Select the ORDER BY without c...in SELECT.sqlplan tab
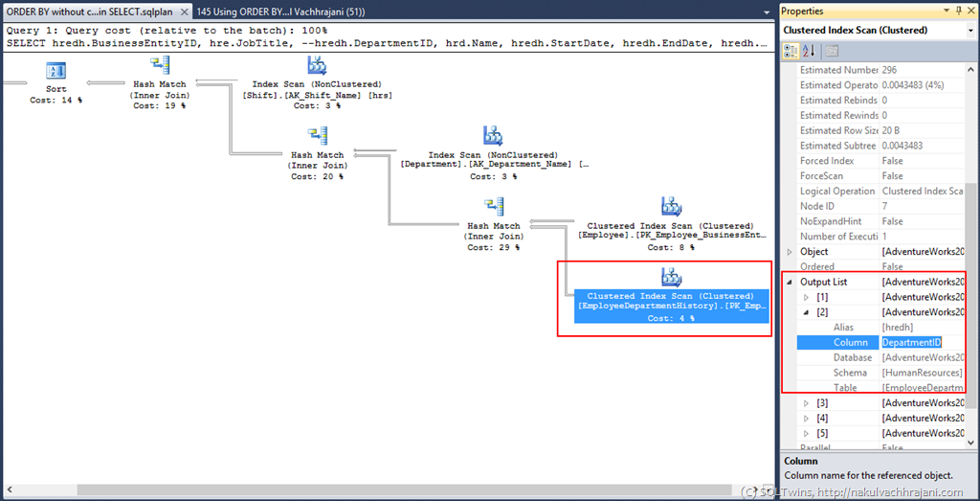This screenshot has width=980, height=501. click(88, 11)
